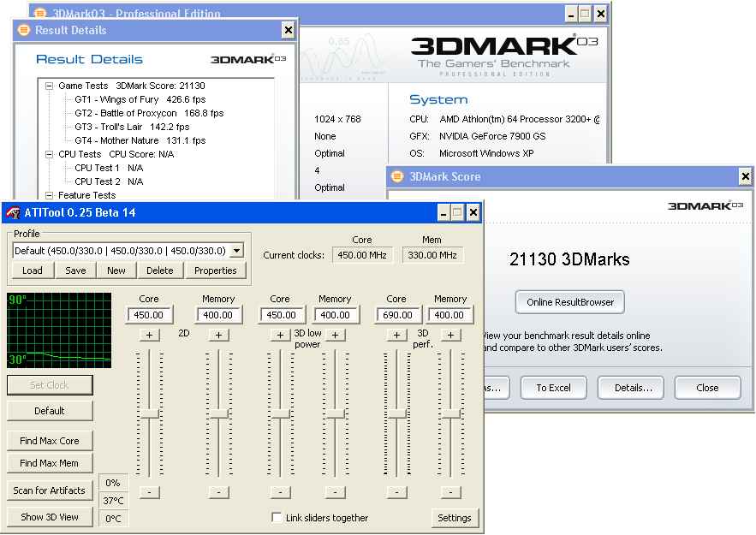Screen dimensions: 756x535
Task: Increase 2D Core clock with plus button
Action: click(150, 335)
